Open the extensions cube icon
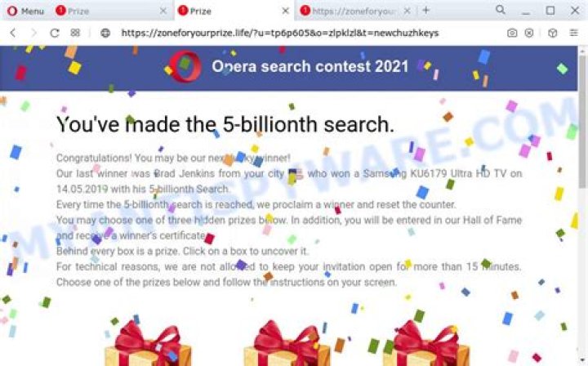588x366 pixels. pyautogui.click(x=552, y=33)
